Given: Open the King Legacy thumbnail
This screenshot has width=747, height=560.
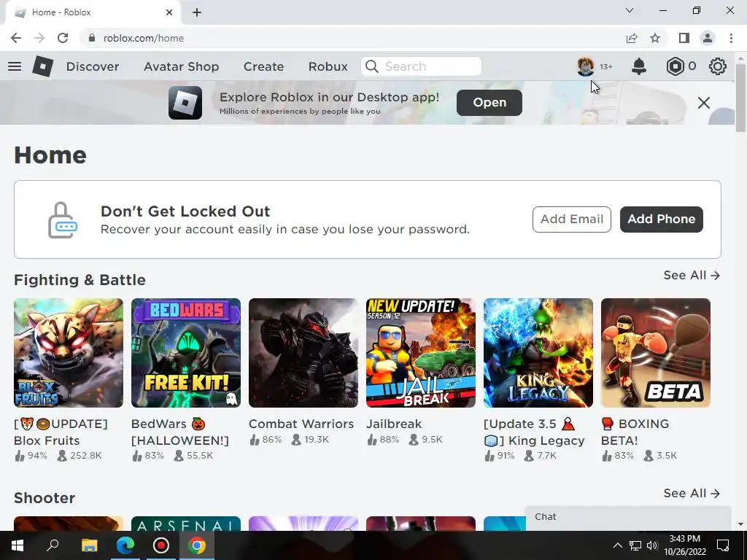Looking at the screenshot, I should (538, 353).
